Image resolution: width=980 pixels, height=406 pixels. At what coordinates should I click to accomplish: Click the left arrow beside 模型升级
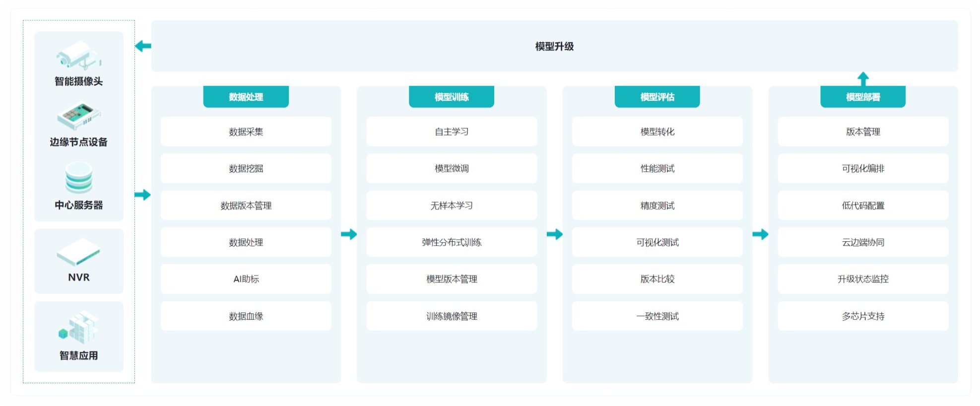[143, 46]
